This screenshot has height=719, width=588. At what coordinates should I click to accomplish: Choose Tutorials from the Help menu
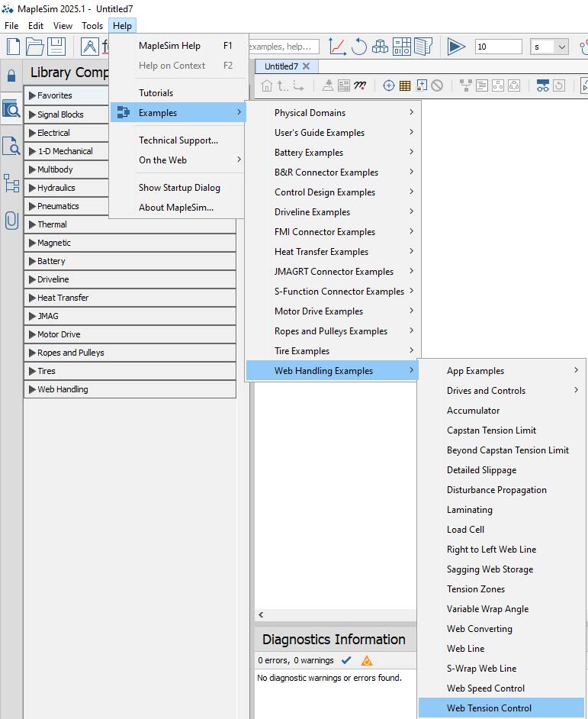(x=156, y=93)
